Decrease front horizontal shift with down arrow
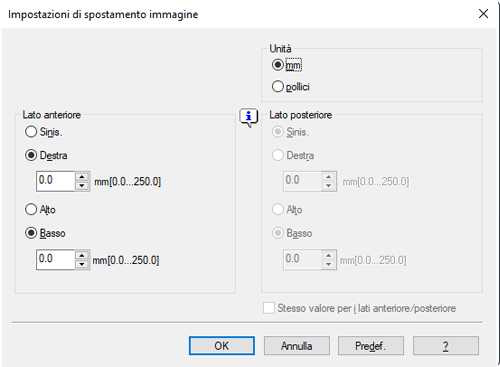 [82, 186]
